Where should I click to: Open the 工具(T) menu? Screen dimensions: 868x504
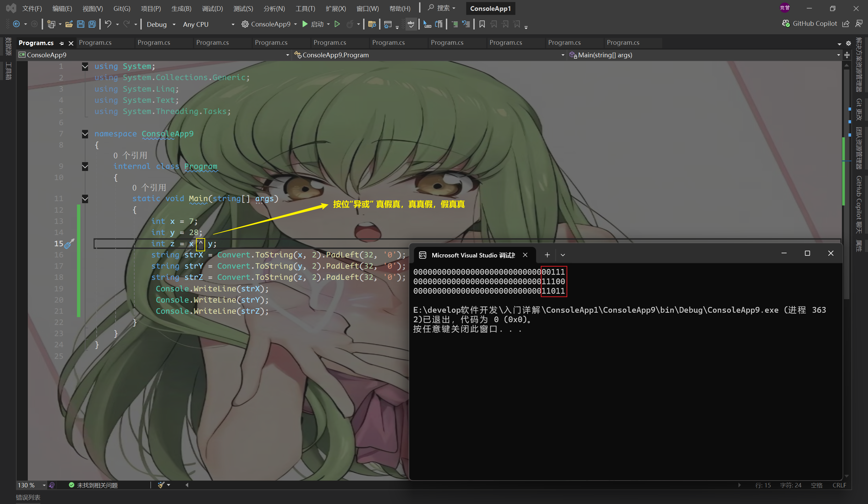pyautogui.click(x=305, y=8)
